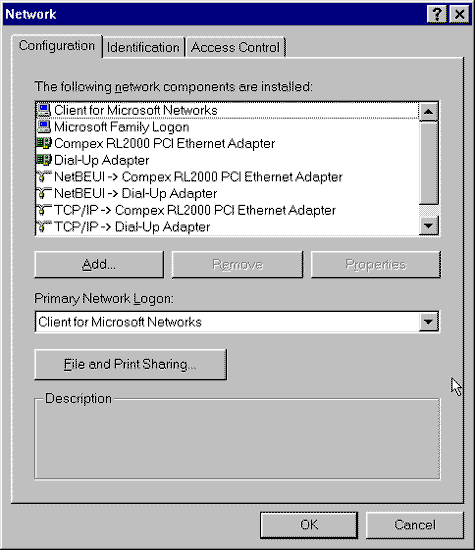Select 'Microsoft Family Logon' list entry text
This screenshot has width=475, height=550.
[122, 127]
